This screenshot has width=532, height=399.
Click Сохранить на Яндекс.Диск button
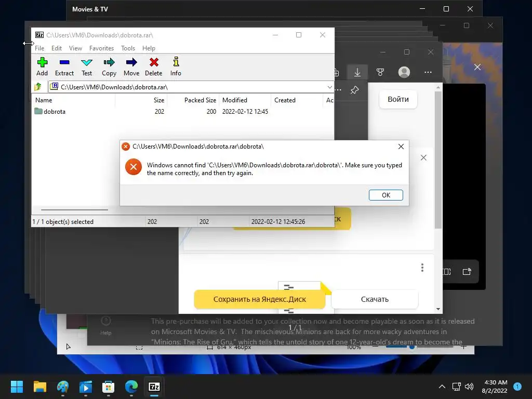point(260,299)
